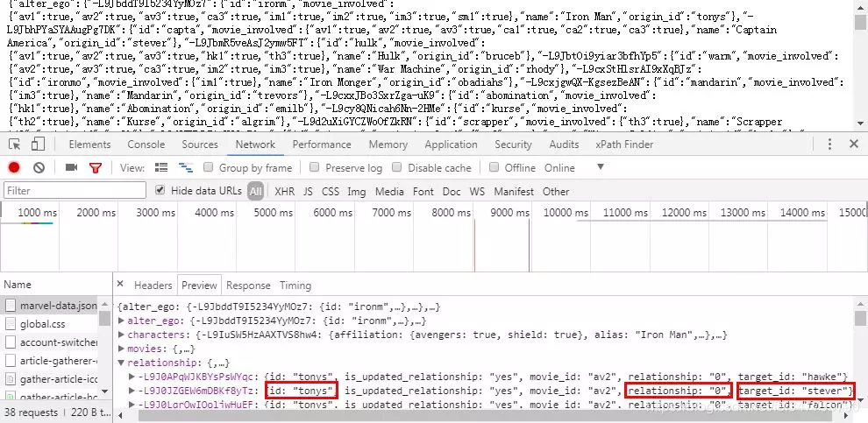Viewport: 868px width, 423px height.
Task: Filter requests by Img
Action: (357, 191)
